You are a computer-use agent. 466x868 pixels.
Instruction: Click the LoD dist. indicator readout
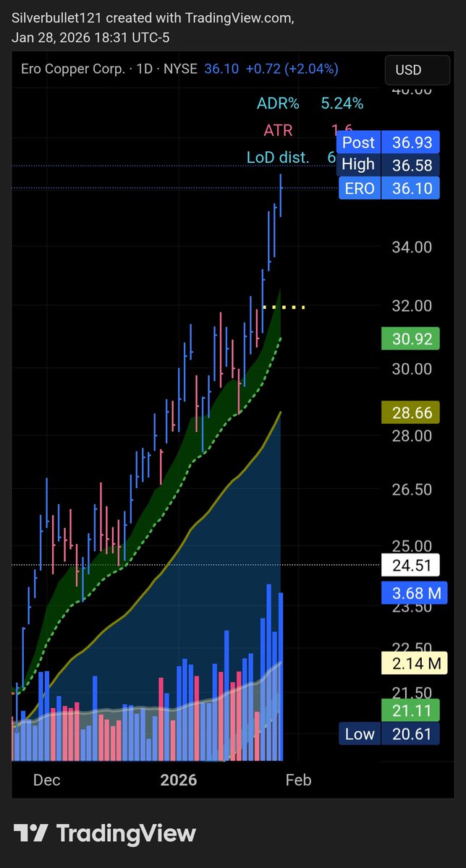[x=291, y=157]
